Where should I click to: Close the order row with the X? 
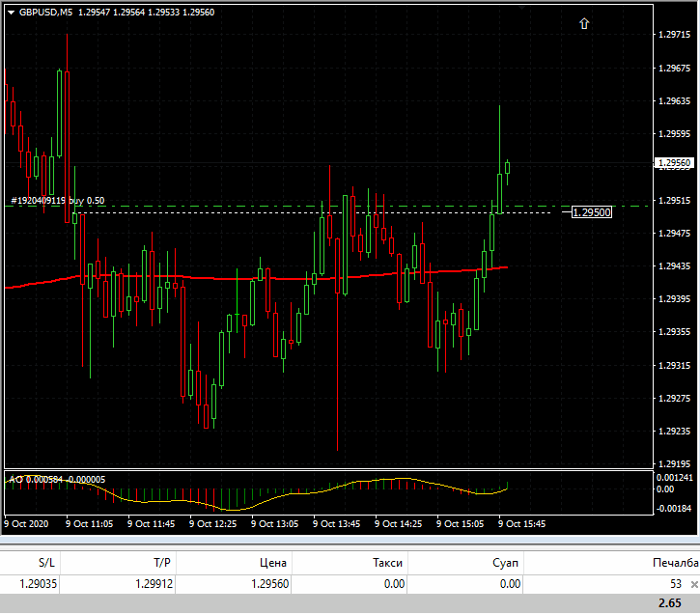[x=694, y=584]
